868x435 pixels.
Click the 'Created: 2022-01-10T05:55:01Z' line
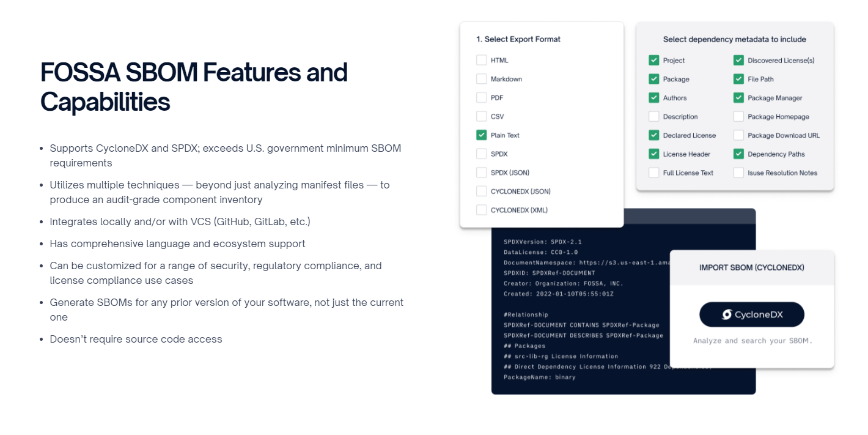558,294
